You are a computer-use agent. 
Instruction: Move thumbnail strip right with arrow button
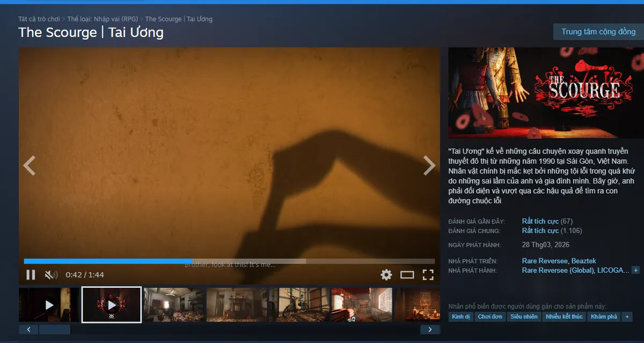pos(430,330)
